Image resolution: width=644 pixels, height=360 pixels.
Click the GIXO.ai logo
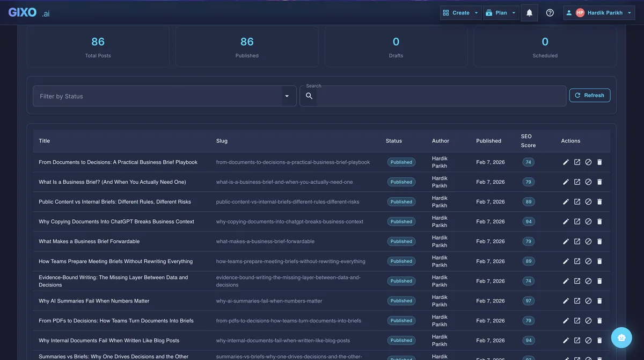coord(30,12)
